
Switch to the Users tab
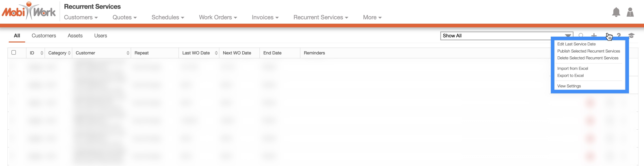[101, 35]
